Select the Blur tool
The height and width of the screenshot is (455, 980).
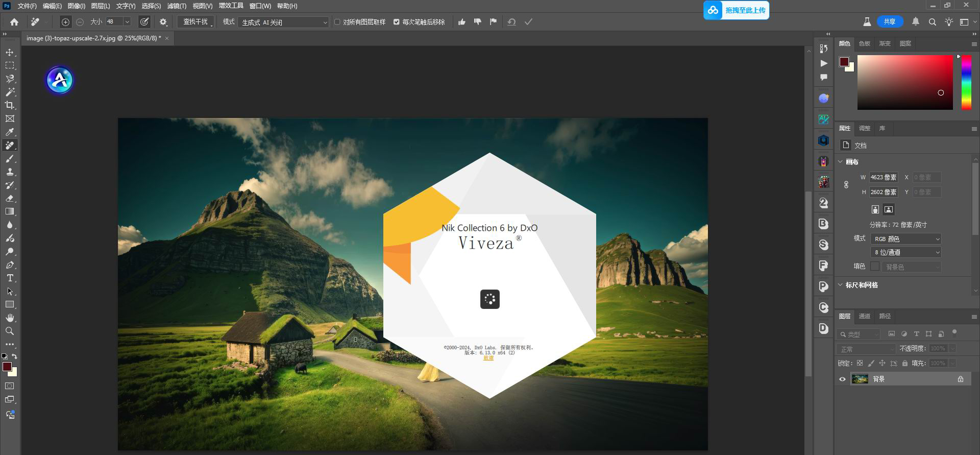pos(10,225)
